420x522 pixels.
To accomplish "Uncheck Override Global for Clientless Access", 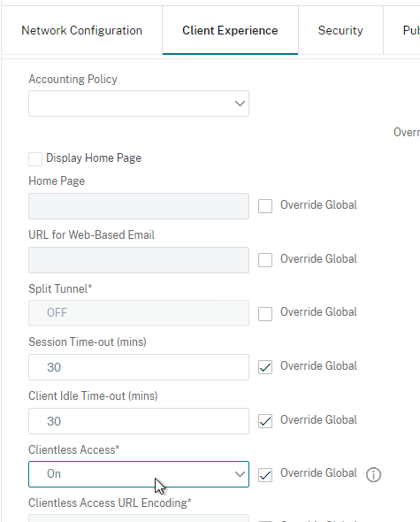I will click(265, 475).
